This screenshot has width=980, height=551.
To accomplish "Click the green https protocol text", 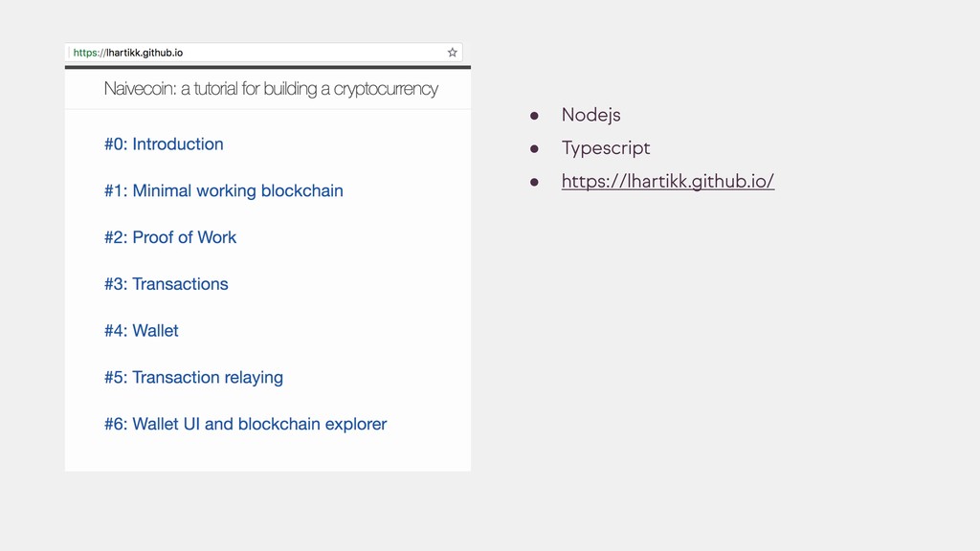I will (88, 53).
